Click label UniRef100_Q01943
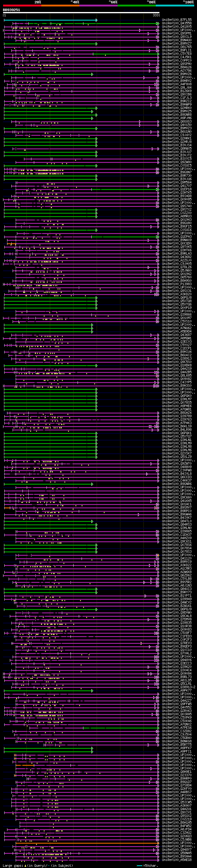 coord(177,220)
